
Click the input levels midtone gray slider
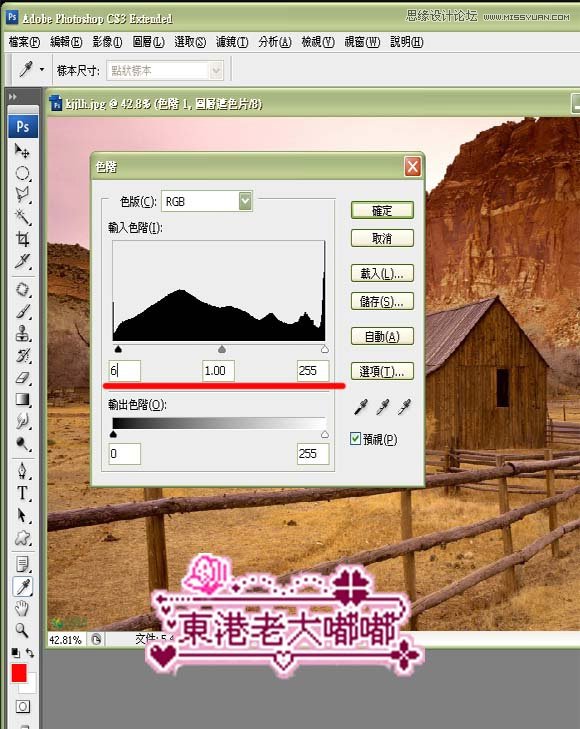(222, 349)
